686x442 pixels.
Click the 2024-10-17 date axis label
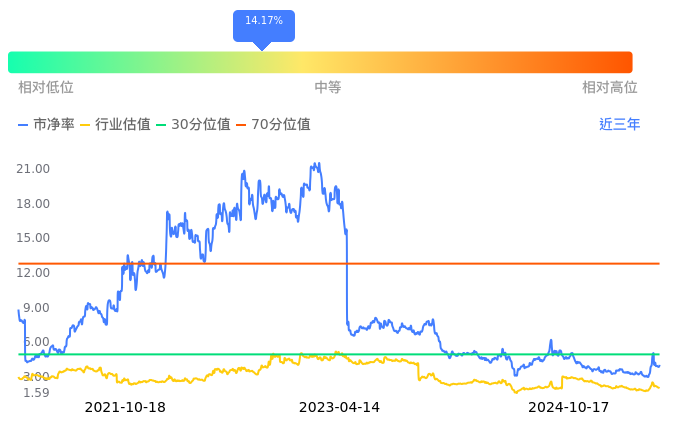click(568, 407)
